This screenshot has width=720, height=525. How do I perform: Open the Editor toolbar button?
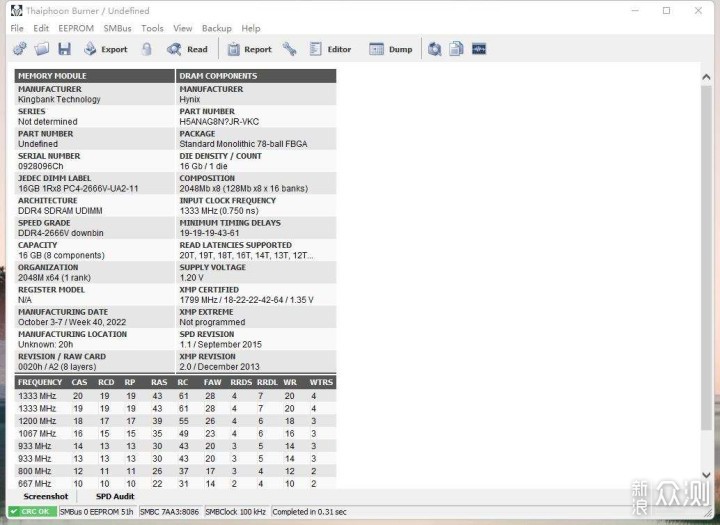tap(330, 49)
